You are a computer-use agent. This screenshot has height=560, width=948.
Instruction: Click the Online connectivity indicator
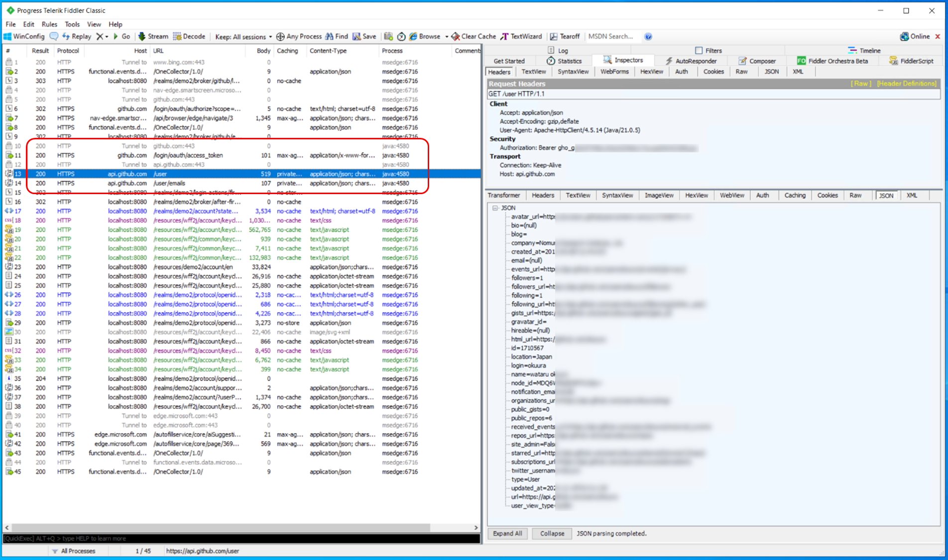[x=917, y=36]
